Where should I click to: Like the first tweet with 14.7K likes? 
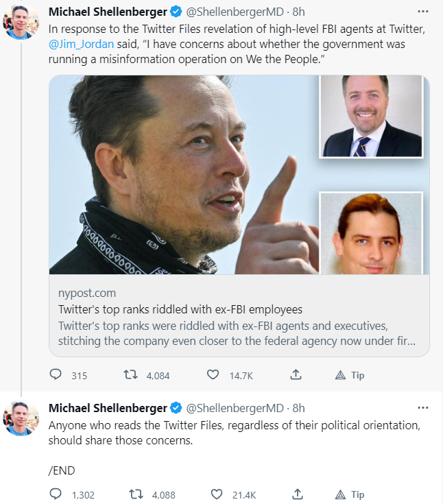pyautogui.click(x=213, y=375)
